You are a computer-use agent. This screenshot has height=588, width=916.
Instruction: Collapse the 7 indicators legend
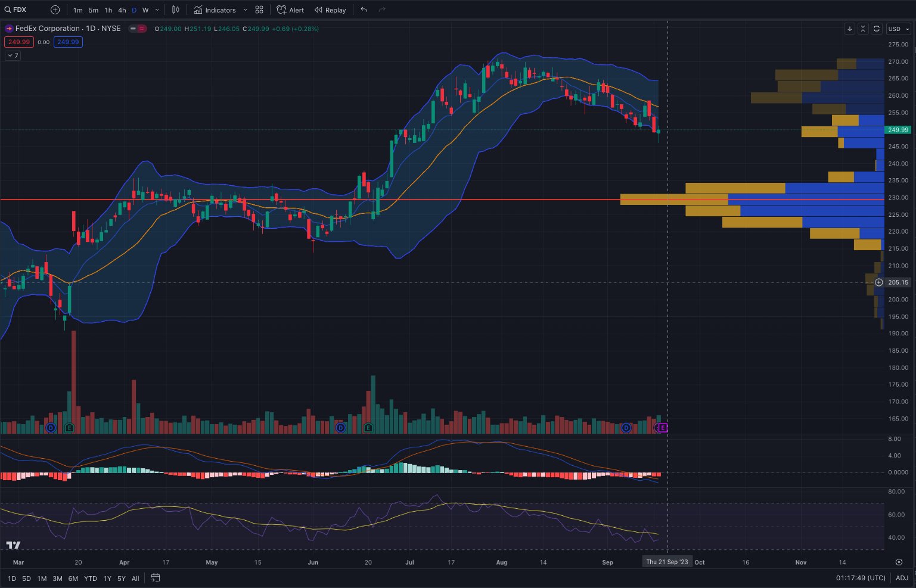click(x=13, y=55)
